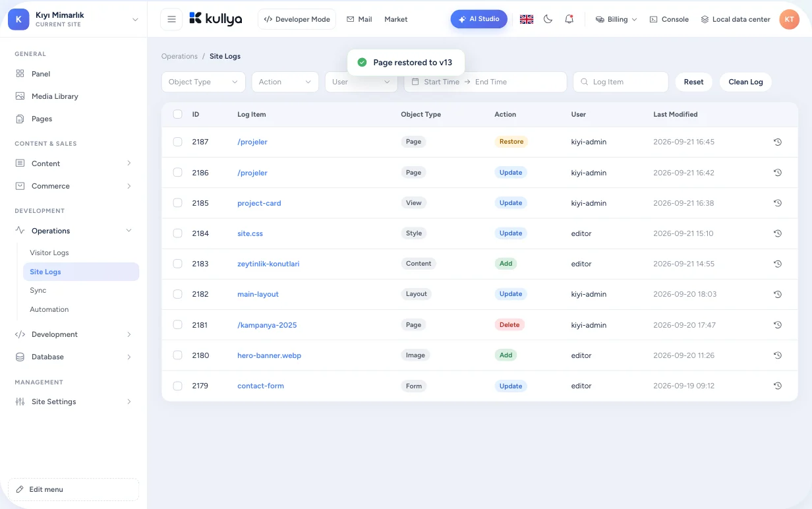Check the box for log 2182

(x=177, y=294)
